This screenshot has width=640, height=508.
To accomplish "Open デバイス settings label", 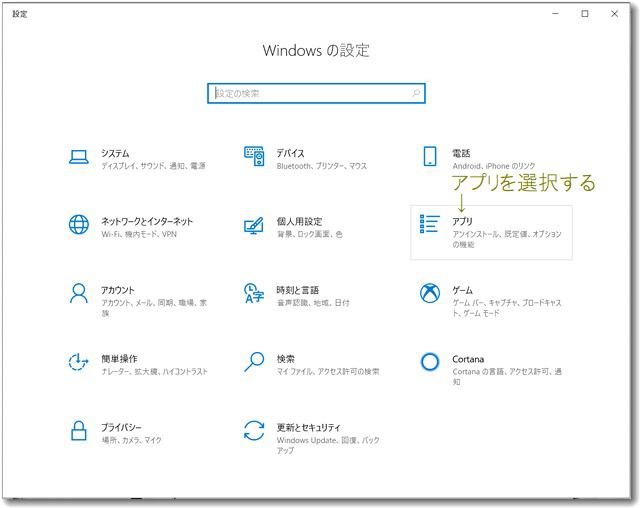I will click(290, 153).
